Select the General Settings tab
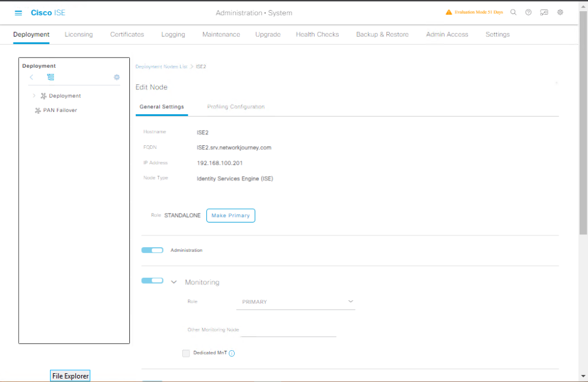 (x=162, y=107)
